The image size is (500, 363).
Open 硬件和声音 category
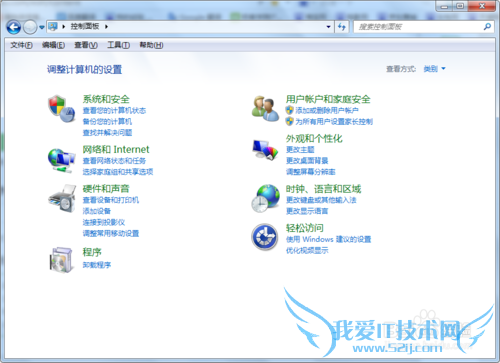pyautogui.click(x=106, y=189)
